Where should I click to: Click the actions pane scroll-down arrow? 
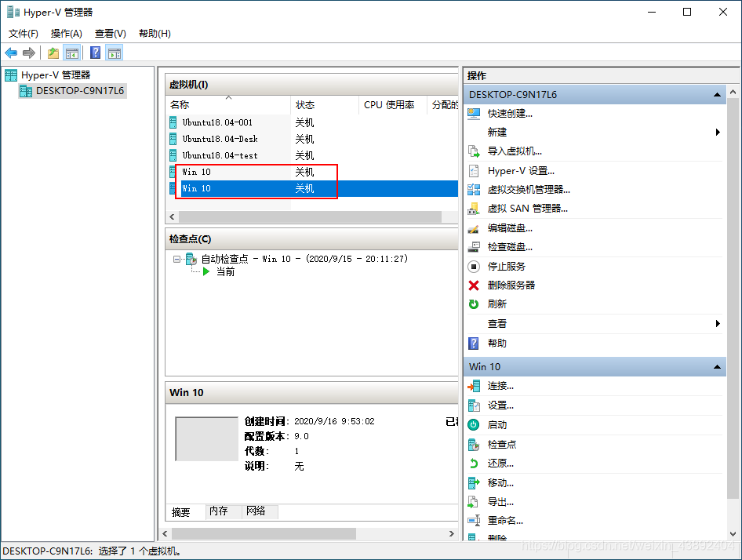733,534
